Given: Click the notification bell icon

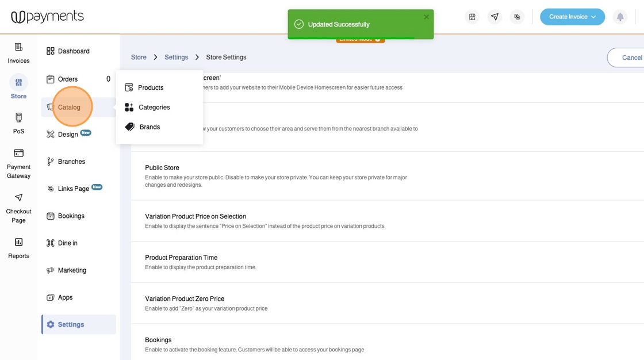Looking at the screenshot, I should click(x=620, y=17).
